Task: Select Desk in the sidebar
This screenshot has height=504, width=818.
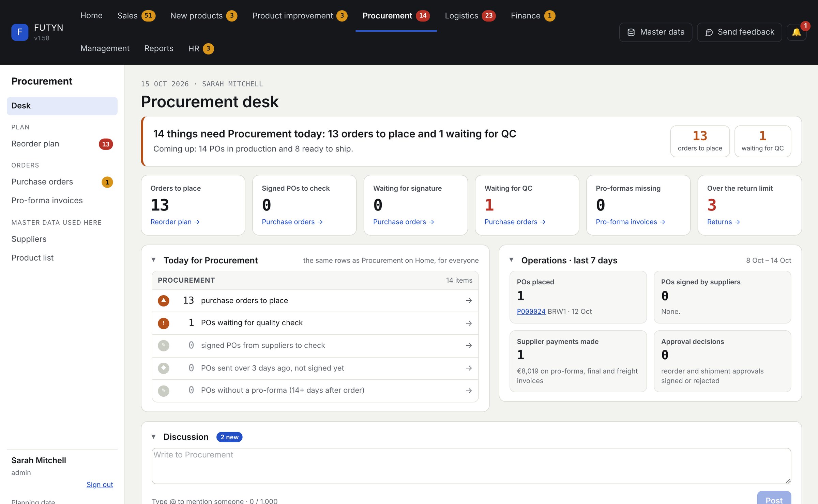Action: click(62, 106)
